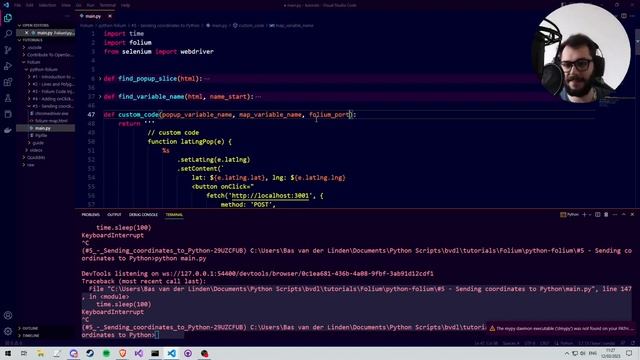Open the Selection menu
The width and height of the screenshot is (640, 360).
pos(47,5)
